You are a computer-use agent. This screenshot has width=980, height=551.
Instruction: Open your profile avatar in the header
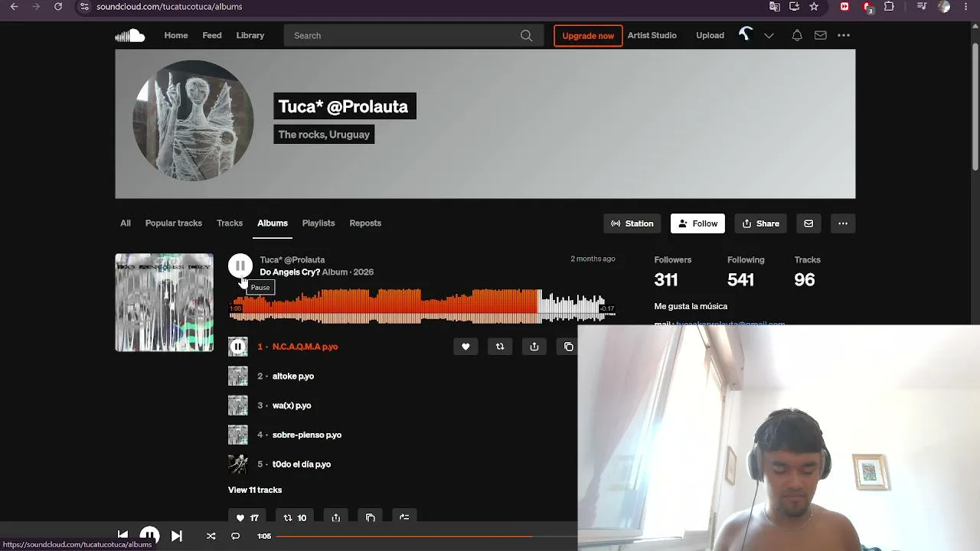(746, 34)
